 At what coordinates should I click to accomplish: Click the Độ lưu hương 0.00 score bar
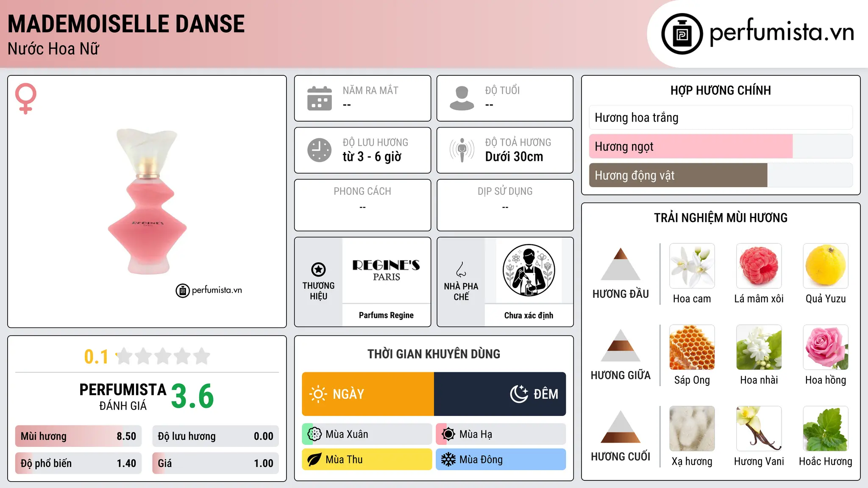pos(216,436)
